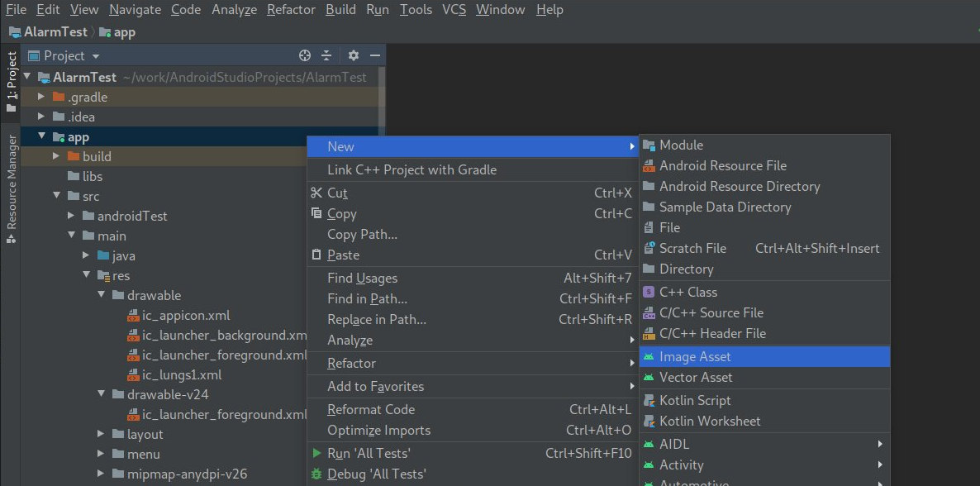Click the Kotlin Worksheet icon
The width and height of the screenshot is (980, 486).
[649, 421]
